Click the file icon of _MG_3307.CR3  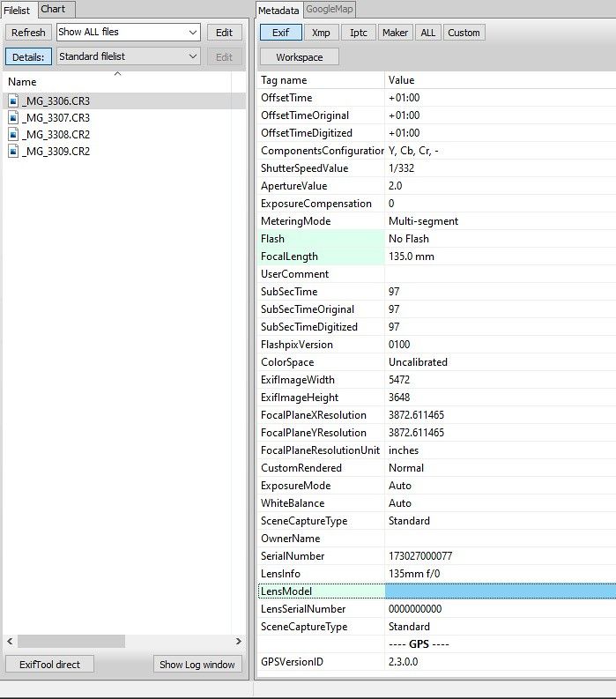point(13,117)
